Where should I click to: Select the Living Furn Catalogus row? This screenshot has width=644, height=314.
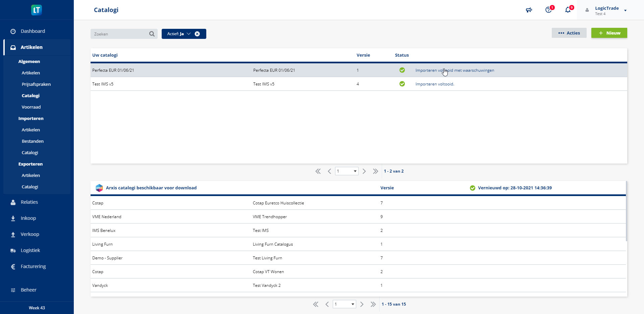click(x=358, y=244)
